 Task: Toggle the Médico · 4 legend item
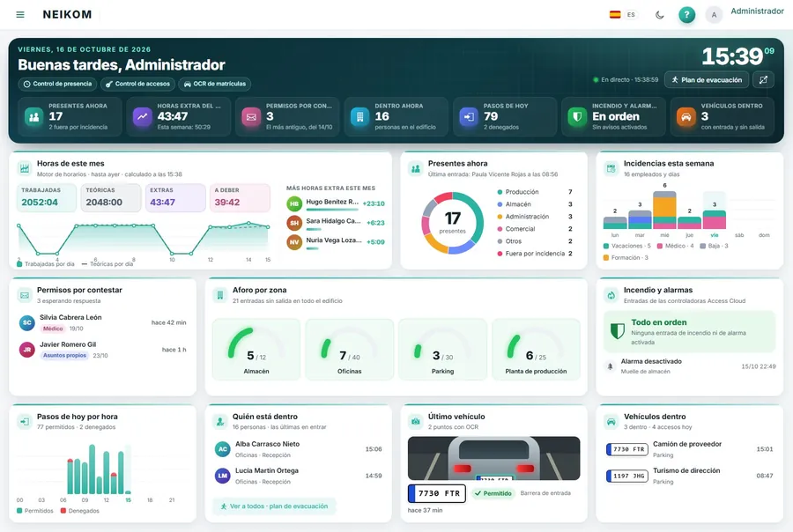pyautogui.click(x=675, y=246)
